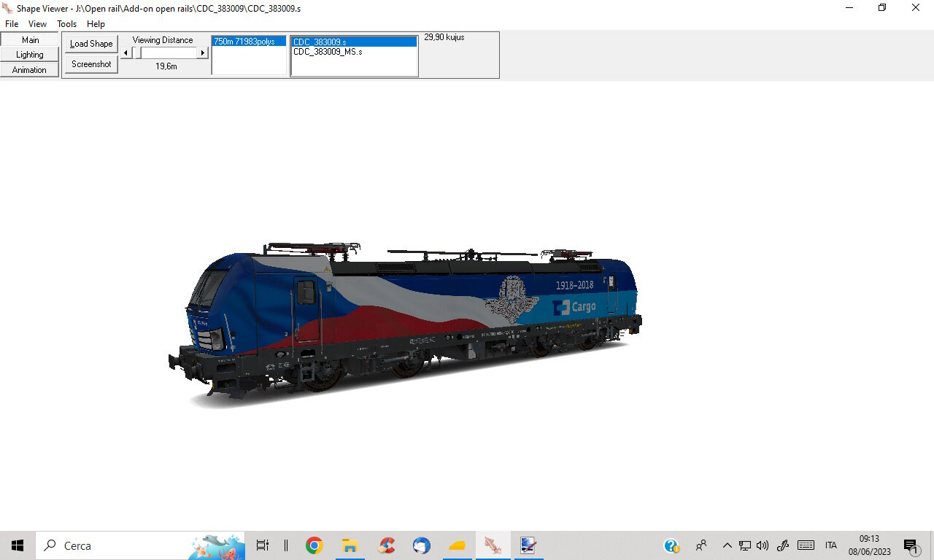Screen dimensions: 934x560
Task: Open the View menu
Action: [37, 24]
